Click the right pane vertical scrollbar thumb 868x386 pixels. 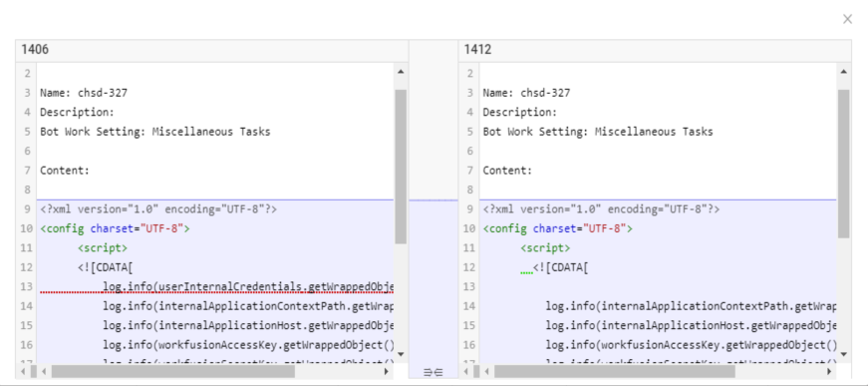point(843,164)
